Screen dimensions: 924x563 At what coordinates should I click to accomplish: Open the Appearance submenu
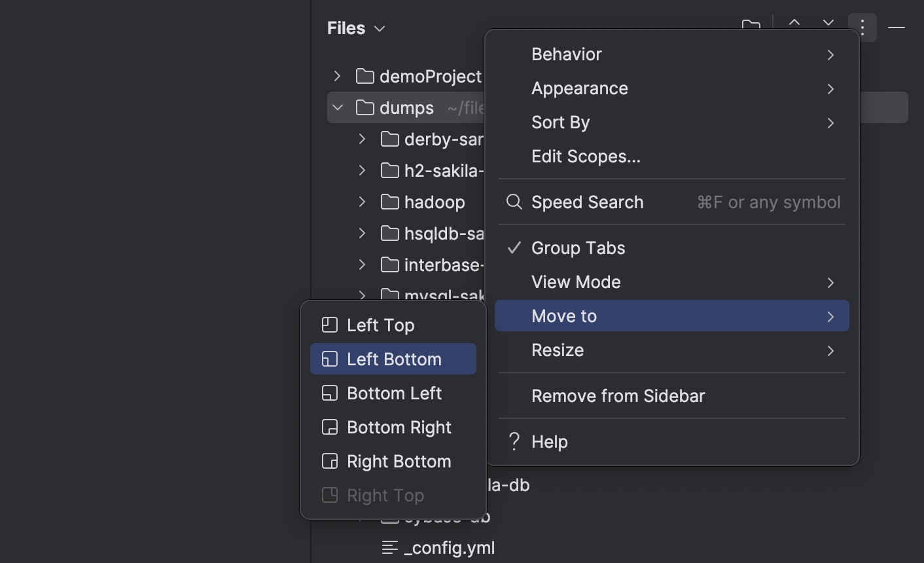[580, 88]
